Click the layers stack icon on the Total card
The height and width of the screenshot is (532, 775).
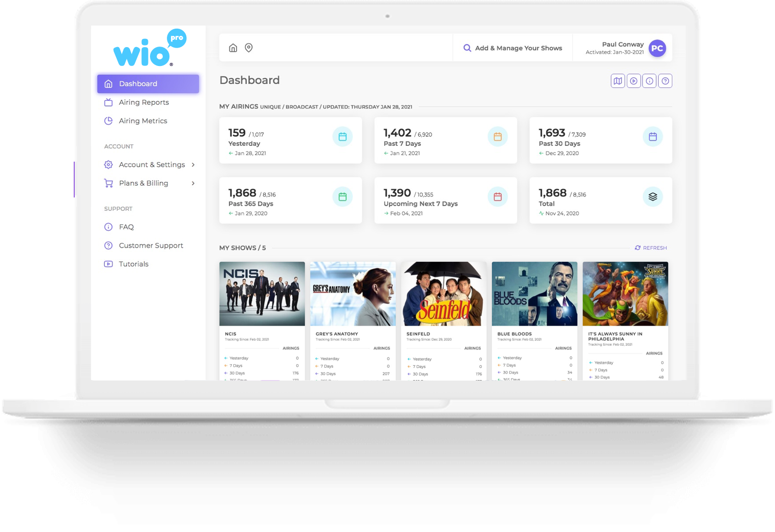pyautogui.click(x=652, y=196)
